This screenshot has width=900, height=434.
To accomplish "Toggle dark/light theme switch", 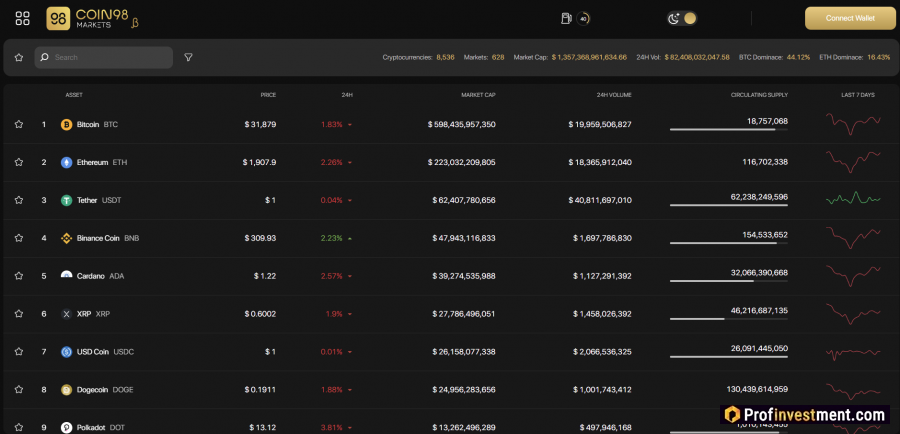I will tap(682, 18).
